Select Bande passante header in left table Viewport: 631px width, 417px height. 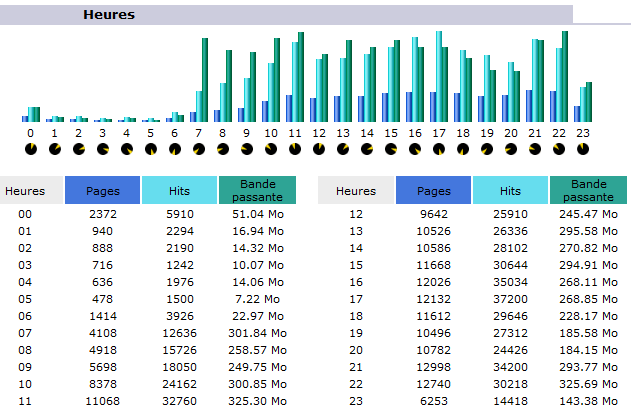256,190
